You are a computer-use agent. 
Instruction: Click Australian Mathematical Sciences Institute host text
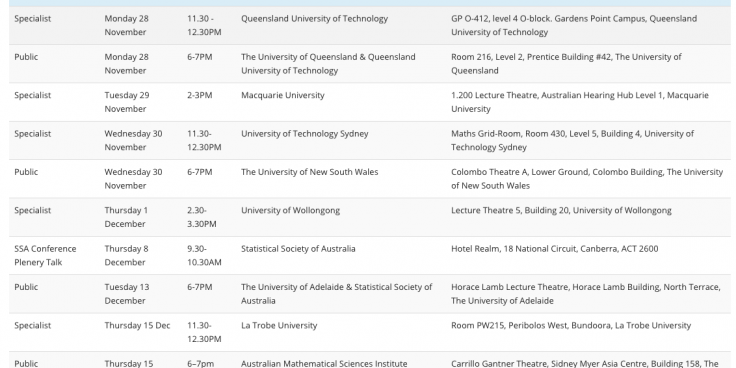[x=324, y=363]
